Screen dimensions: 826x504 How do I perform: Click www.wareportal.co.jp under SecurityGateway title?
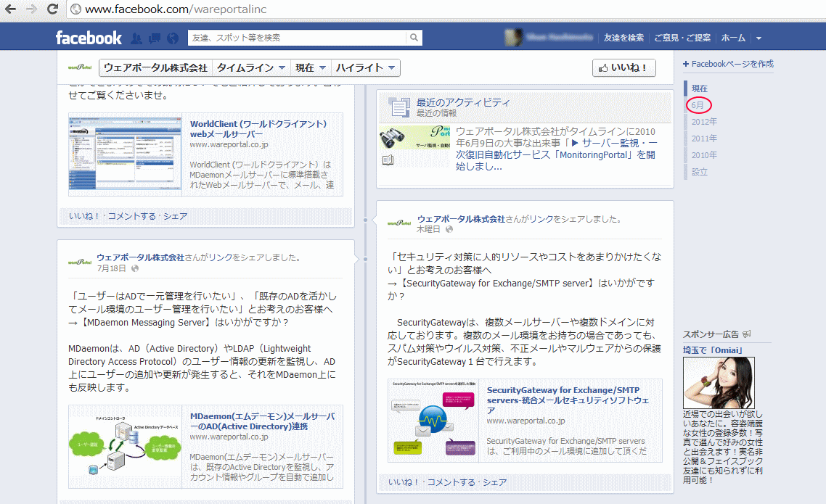point(526,421)
